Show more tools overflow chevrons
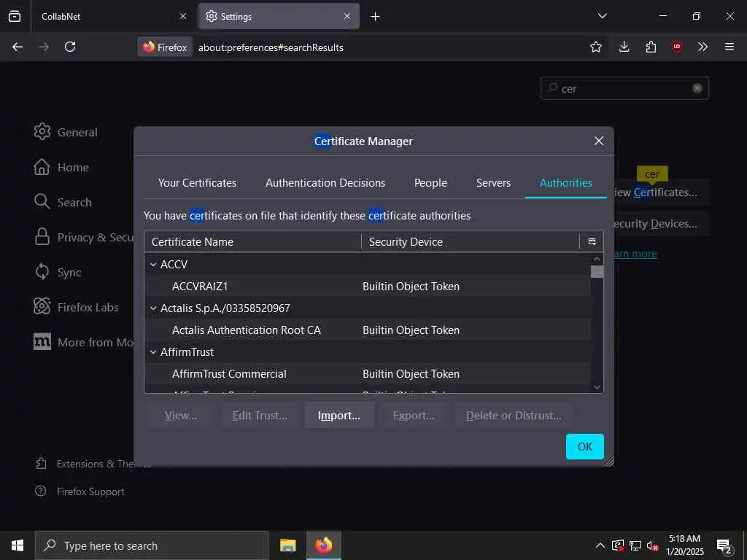This screenshot has height=560, width=747. click(703, 47)
